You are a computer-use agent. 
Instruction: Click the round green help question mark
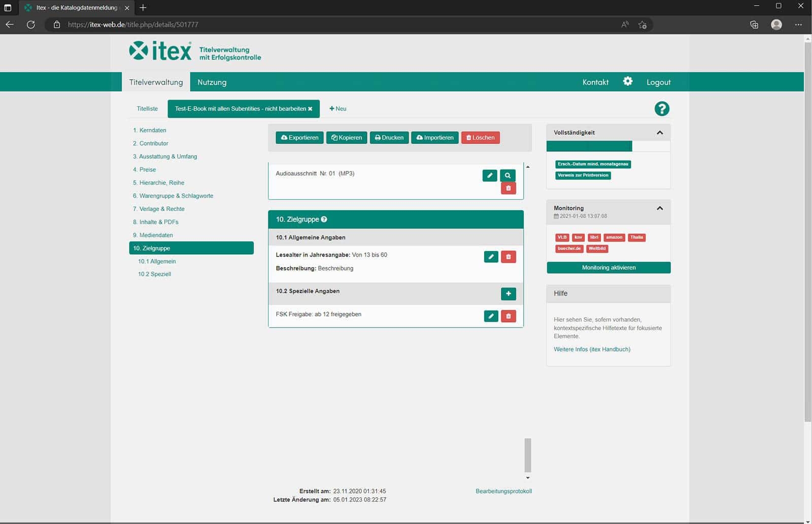point(662,109)
